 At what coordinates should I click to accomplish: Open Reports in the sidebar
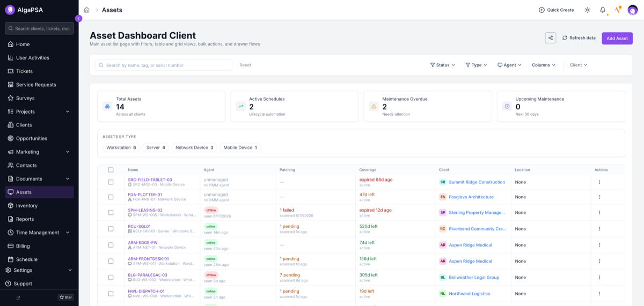click(39, 219)
